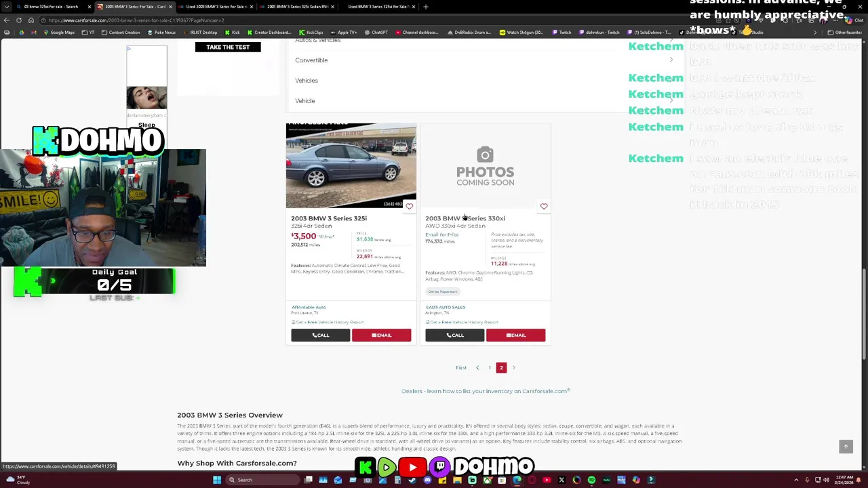Open the Creator Dashboard bookmark
Viewport: 868px width, 488px height.
click(269, 33)
